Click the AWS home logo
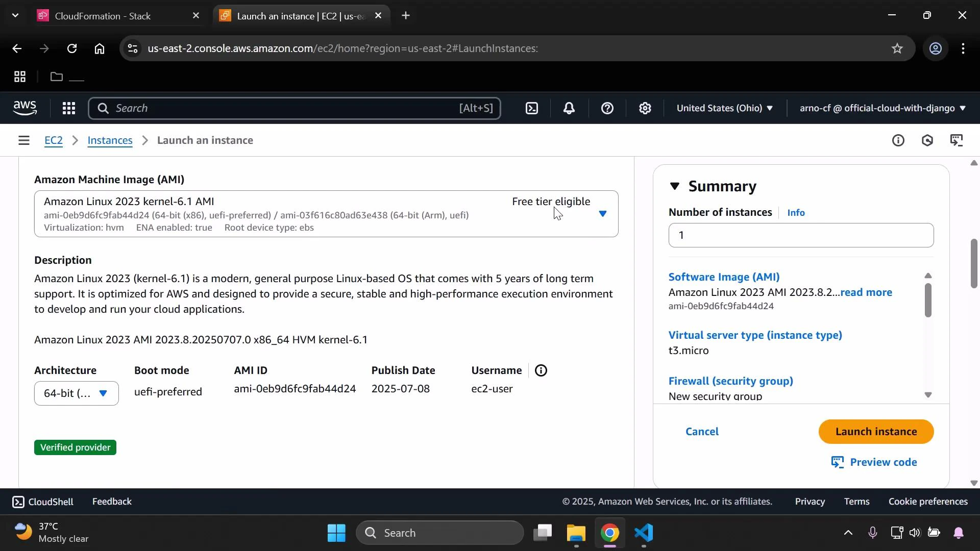This screenshot has height=551, width=980. point(25,108)
